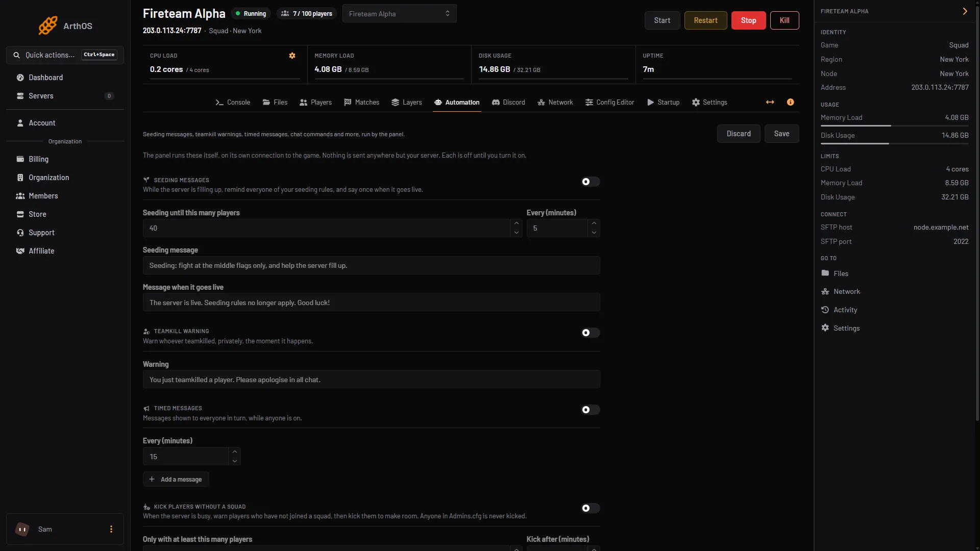Screen dimensions: 980x551
Task: Decrease Timed Messages Every (minutes) value
Action: (x=235, y=461)
